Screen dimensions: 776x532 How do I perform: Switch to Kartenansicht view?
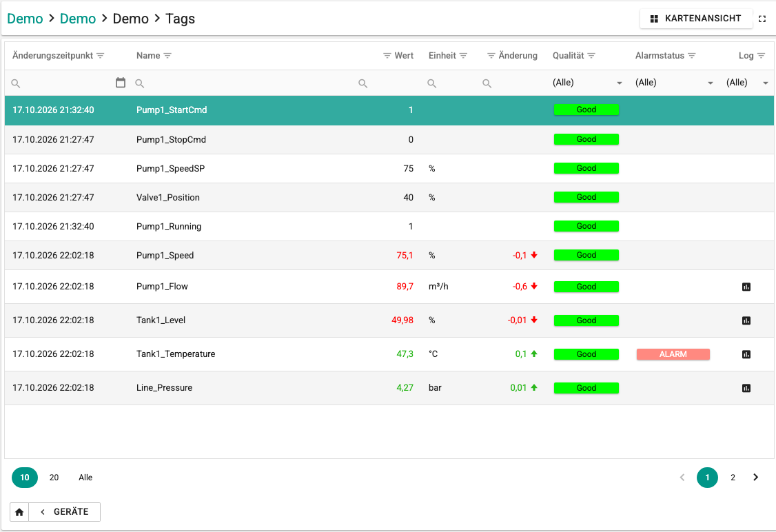pos(695,19)
